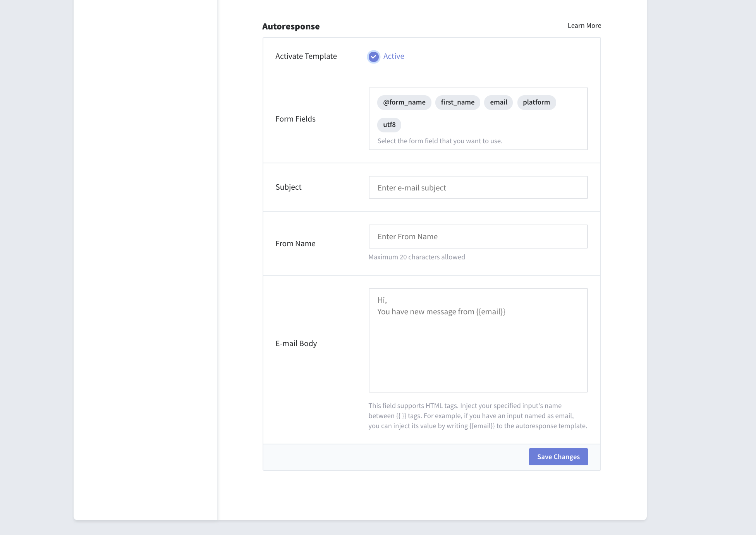Viewport: 756px width, 535px height.
Task: Click the Subject label
Action: pyautogui.click(x=289, y=187)
